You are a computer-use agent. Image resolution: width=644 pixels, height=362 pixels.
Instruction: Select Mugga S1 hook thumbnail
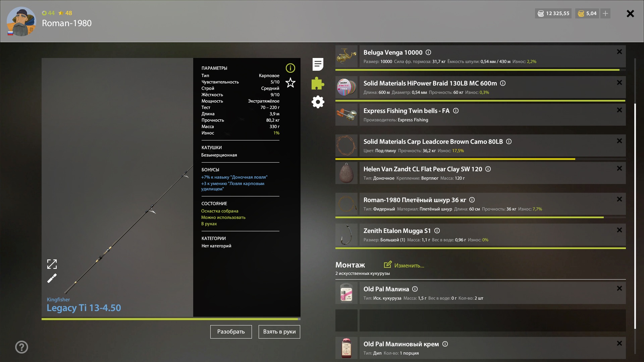tap(346, 235)
